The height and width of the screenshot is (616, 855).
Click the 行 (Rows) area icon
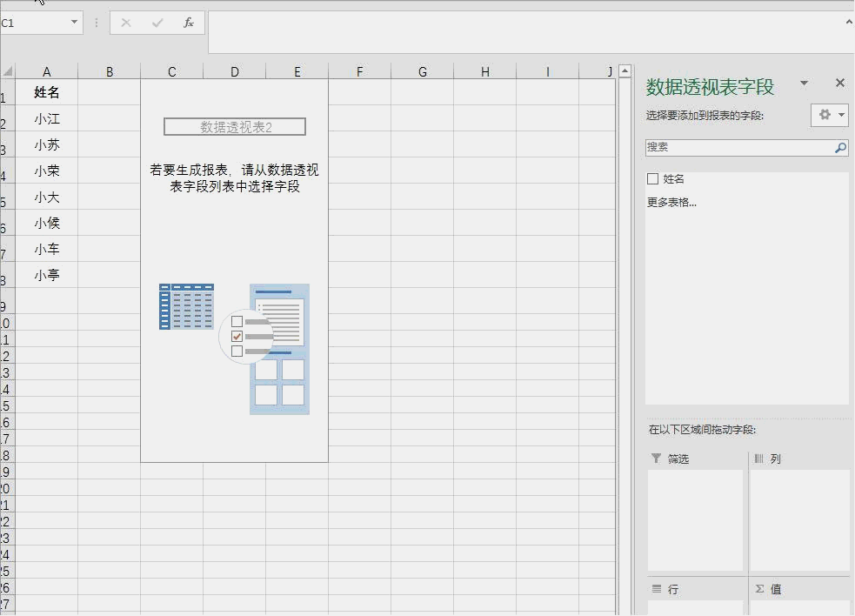(655, 589)
